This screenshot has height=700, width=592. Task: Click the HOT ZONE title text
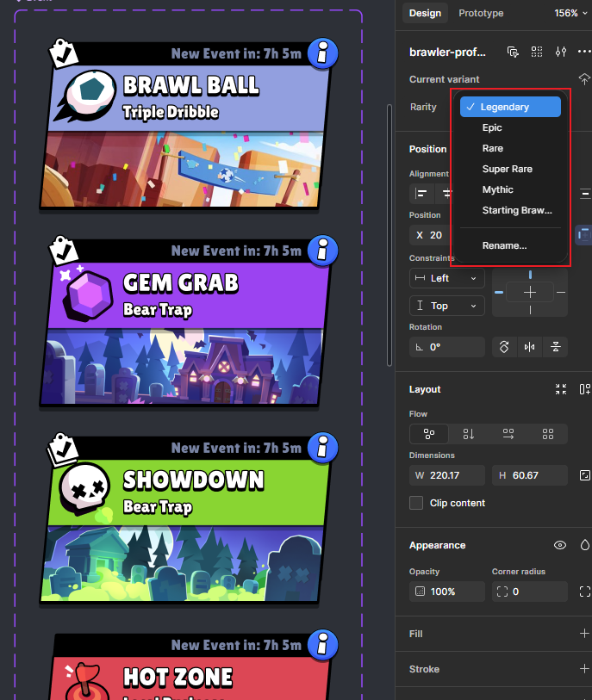point(178,677)
